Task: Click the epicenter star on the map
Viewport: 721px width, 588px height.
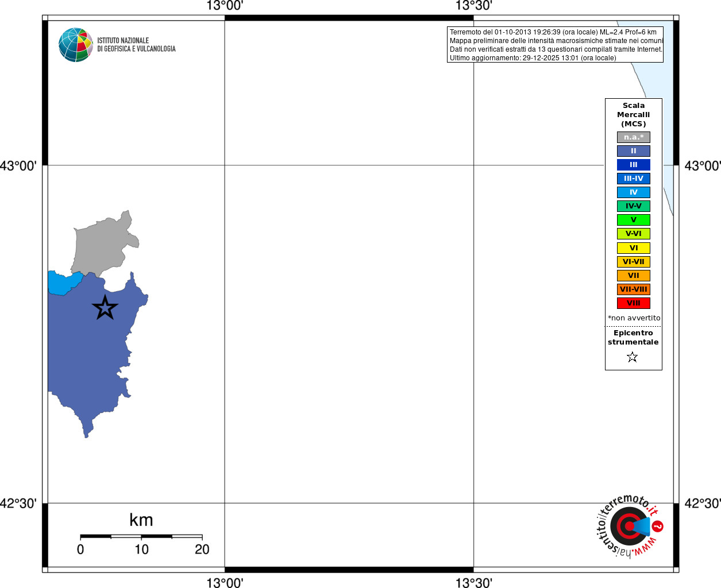Action: pyautogui.click(x=105, y=308)
